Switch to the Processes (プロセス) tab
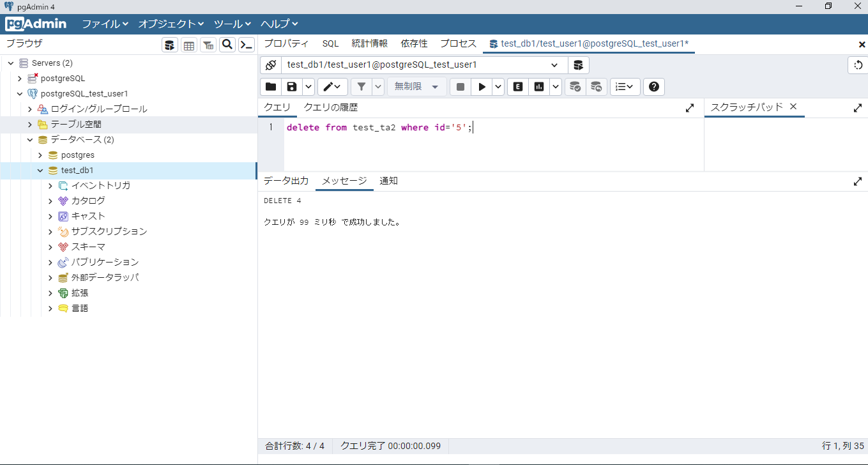 [458, 43]
